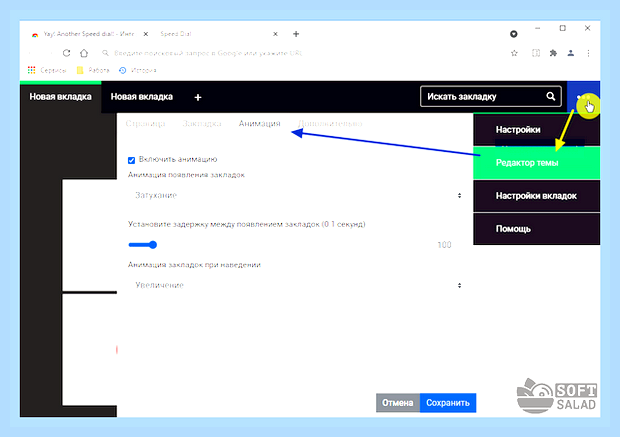Open the Увеличение hover animation dropdown
The height and width of the screenshot is (437, 620).
[x=296, y=285]
